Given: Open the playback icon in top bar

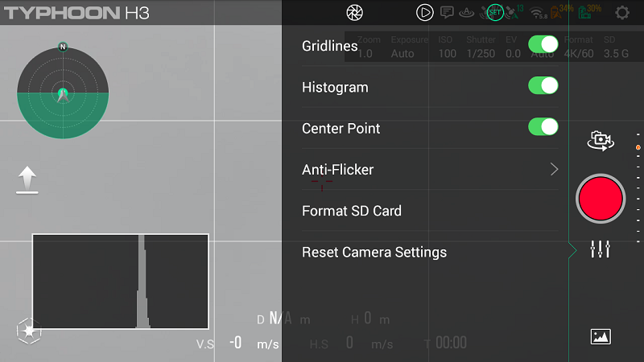Looking at the screenshot, I should coord(424,12).
